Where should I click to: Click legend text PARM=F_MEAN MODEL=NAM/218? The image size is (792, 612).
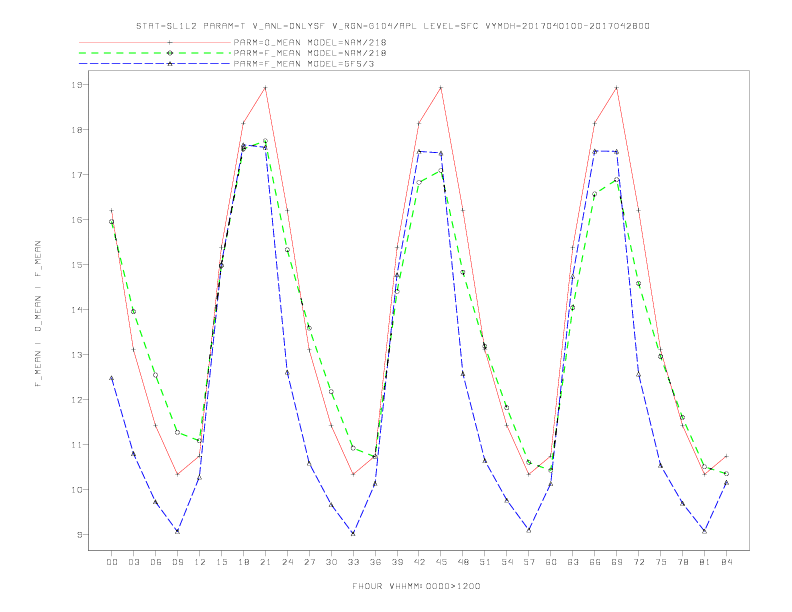(310, 53)
